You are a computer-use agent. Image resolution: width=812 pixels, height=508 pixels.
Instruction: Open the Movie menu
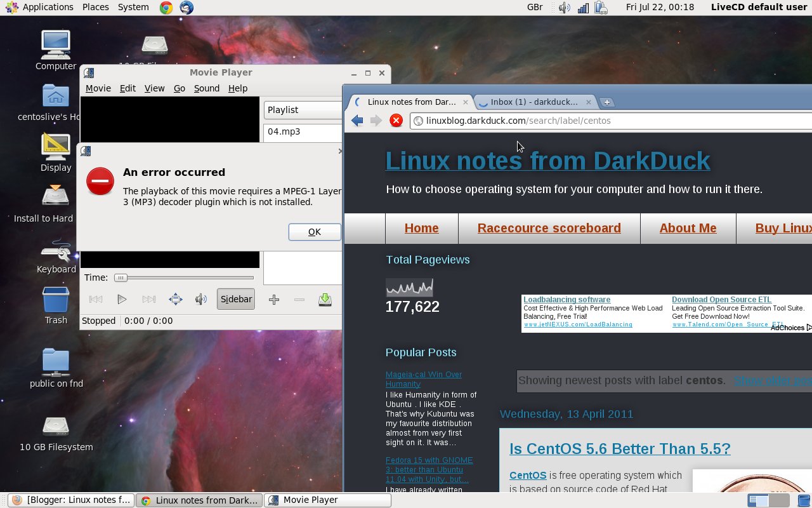point(98,88)
